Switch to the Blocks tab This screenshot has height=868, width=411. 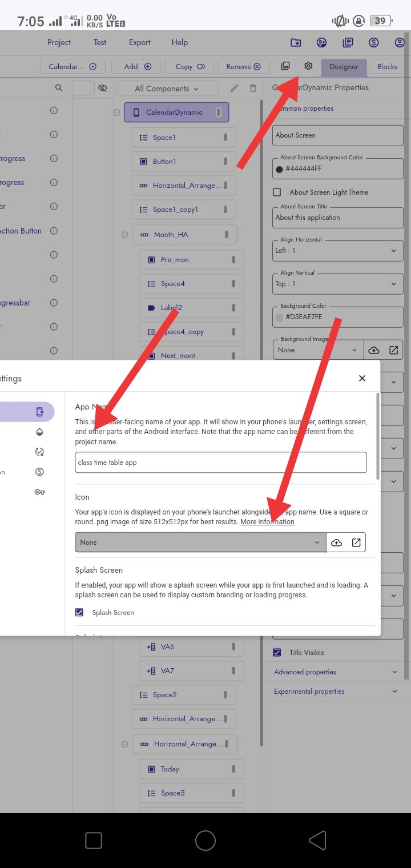(x=387, y=67)
